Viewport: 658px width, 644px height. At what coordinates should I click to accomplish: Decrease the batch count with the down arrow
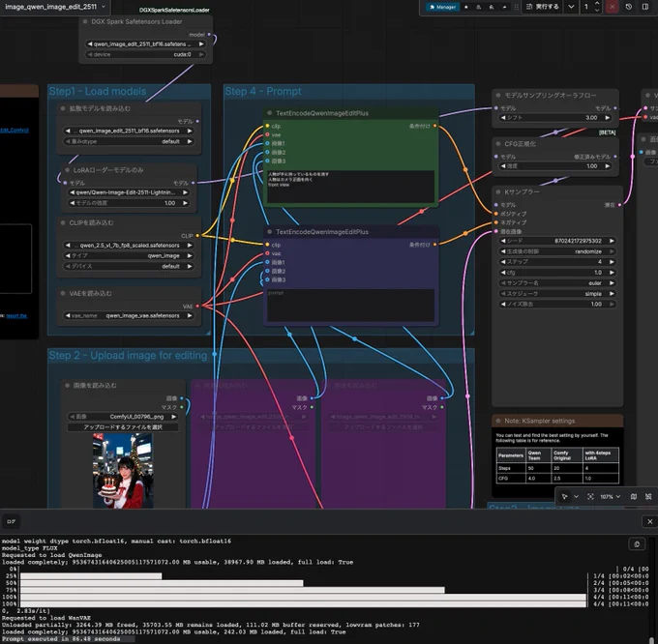tap(598, 10)
